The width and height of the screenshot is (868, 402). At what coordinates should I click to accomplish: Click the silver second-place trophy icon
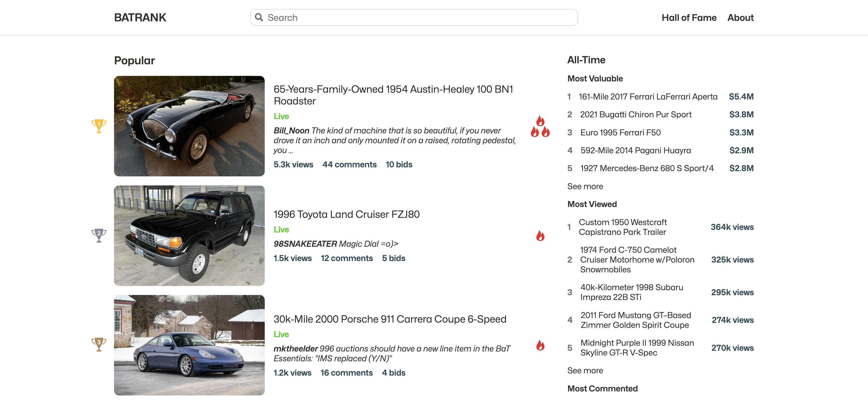coord(99,235)
